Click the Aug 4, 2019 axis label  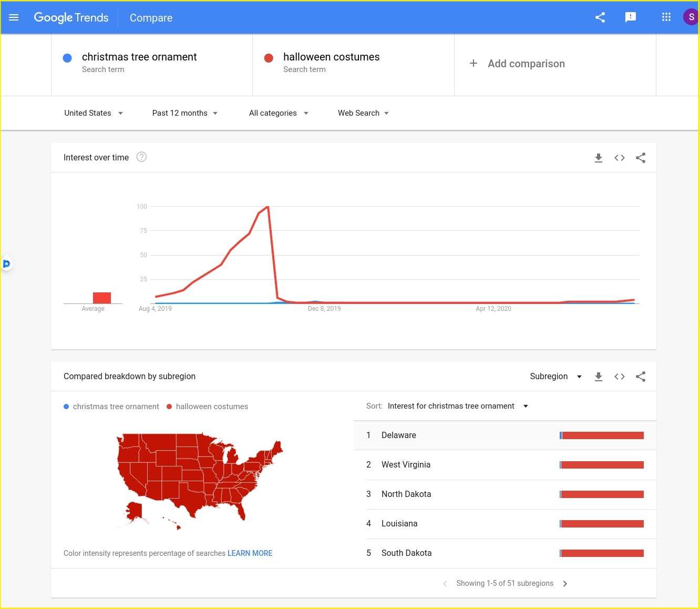tap(155, 309)
